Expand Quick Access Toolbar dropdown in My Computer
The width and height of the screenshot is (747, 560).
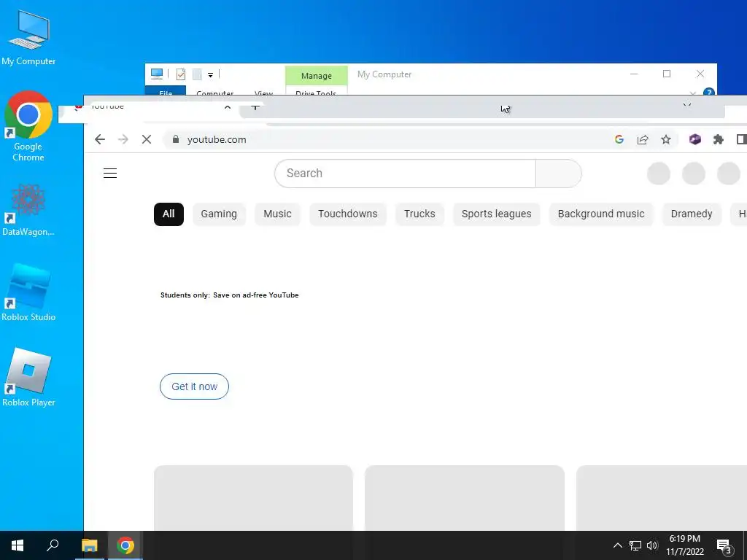[210, 74]
